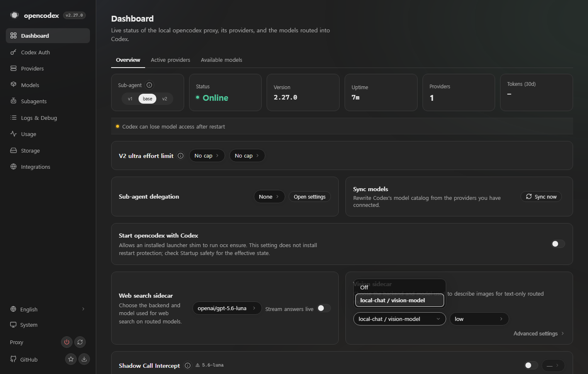Screen dimensions: 588x374
Task: Change the openai/gpt-5.6-luna web search model
Action: 227,308
